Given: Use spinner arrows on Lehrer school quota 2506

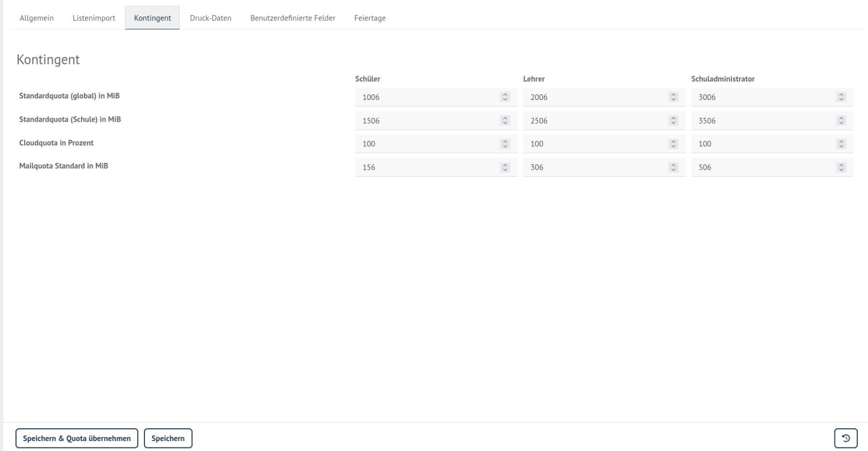Looking at the screenshot, I should point(673,121).
